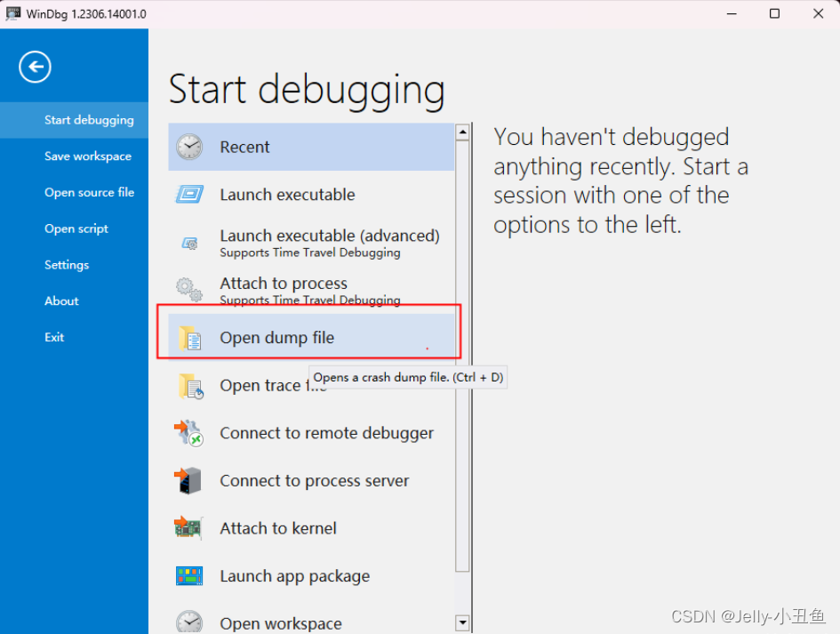
Task: Click the Open trace file folder icon
Action: point(191,386)
